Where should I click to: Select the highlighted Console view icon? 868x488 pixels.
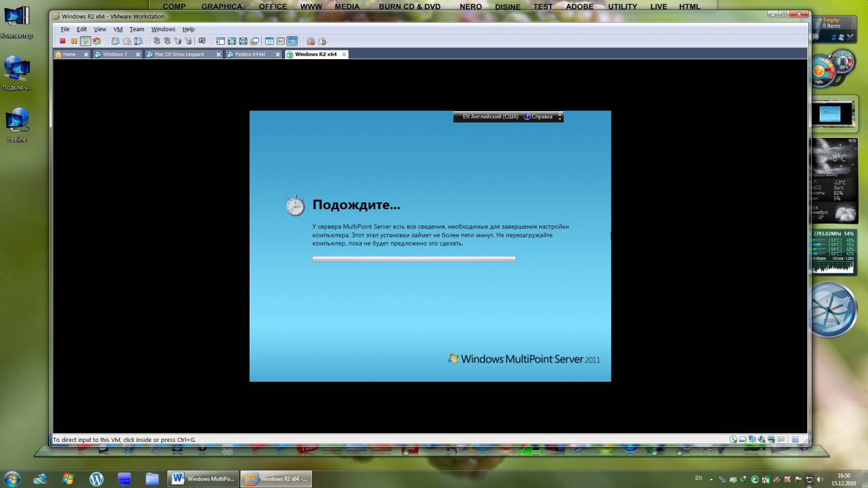292,41
